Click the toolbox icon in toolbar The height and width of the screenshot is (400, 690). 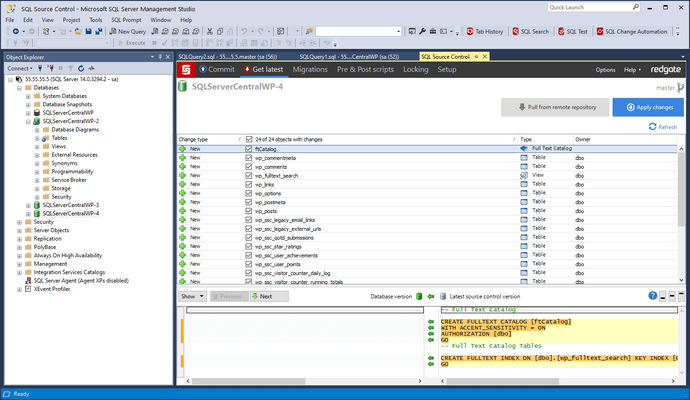point(433,31)
